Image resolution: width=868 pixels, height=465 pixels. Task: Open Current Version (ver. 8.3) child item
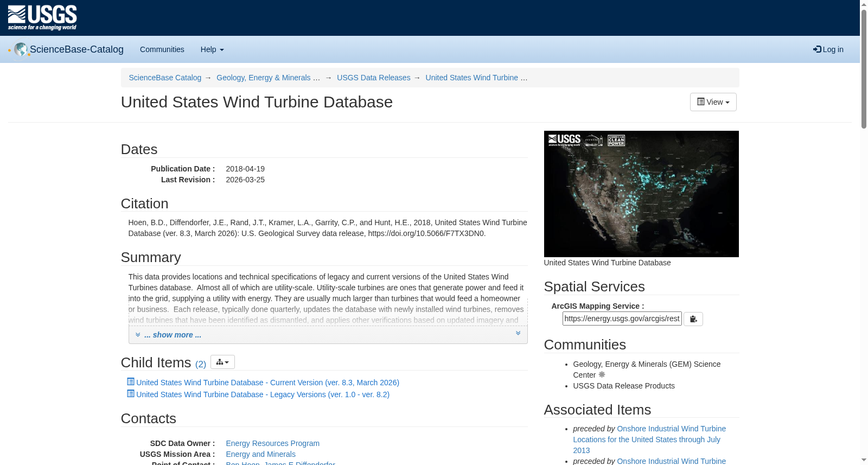pyautogui.click(x=267, y=383)
